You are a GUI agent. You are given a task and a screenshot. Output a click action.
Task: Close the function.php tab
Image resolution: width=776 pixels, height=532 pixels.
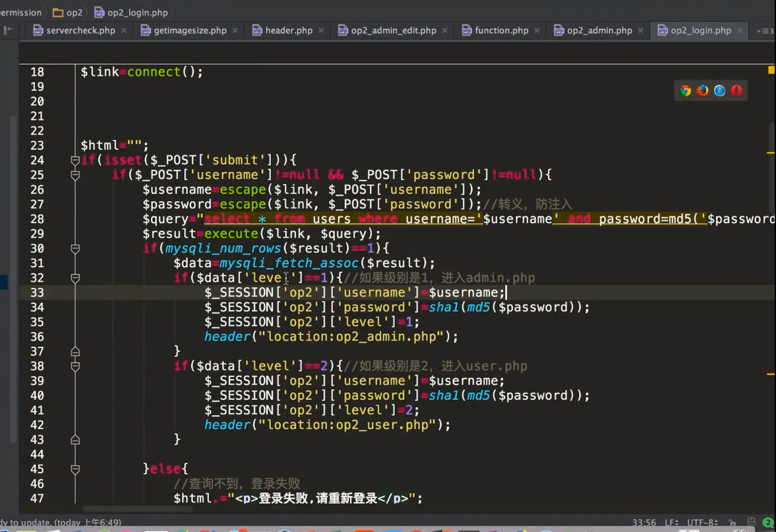click(x=537, y=31)
